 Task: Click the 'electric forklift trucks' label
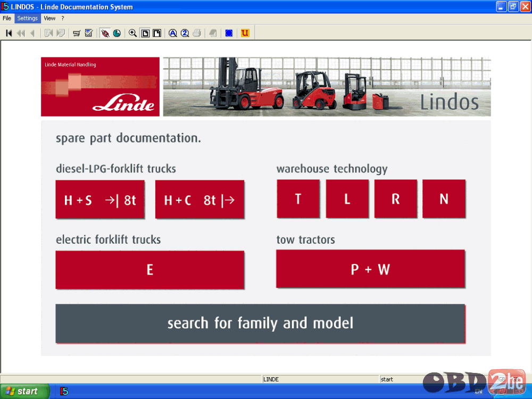tap(108, 239)
